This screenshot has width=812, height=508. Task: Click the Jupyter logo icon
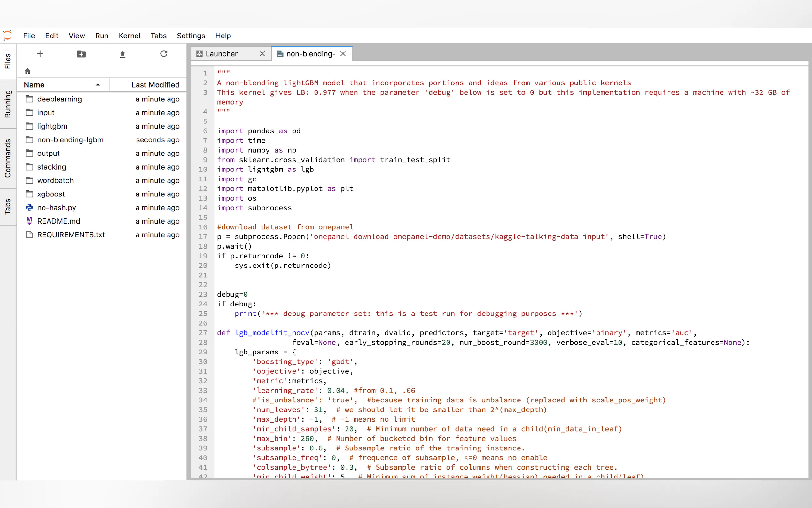coord(7,35)
